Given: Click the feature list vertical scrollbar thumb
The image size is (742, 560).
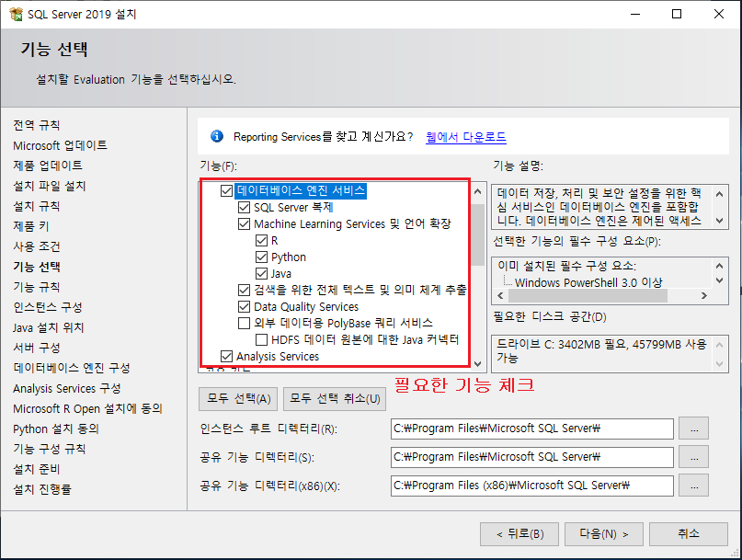Looking at the screenshot, I should 478,234.
